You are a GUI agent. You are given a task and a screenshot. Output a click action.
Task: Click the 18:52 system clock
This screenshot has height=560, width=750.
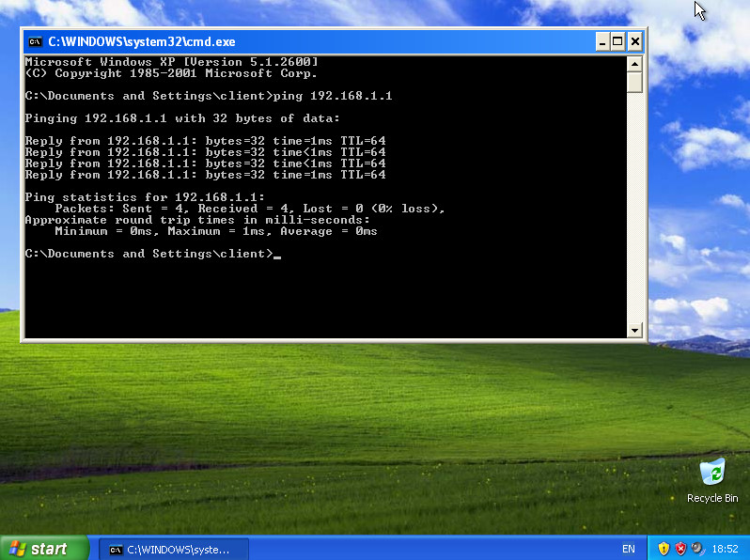pos(725,549)
